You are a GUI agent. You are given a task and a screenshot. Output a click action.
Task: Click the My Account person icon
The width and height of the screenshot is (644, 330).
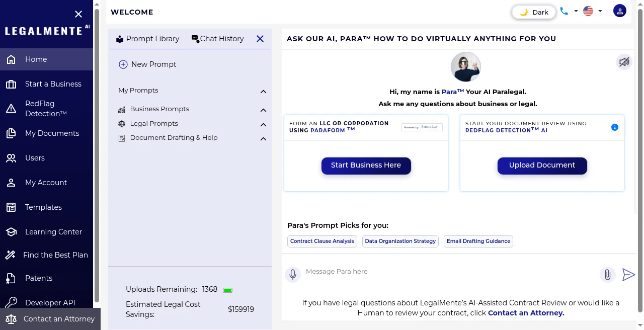pyautogui.click(x=11, y=183)
